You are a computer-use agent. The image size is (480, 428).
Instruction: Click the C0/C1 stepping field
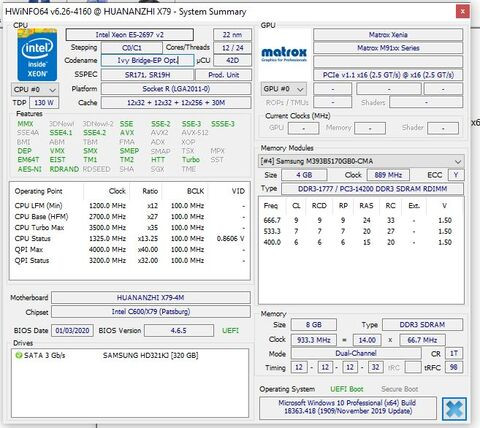[x=132, y=48]
